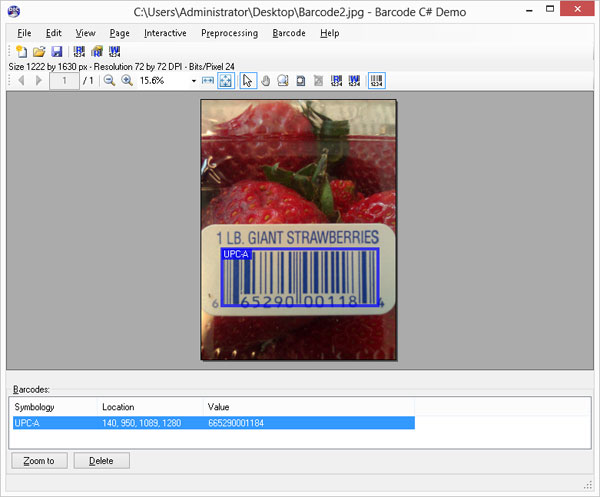Maximize the Barcode C# Demo window
Image resolution: width=600 pixels, height=497 pixels.
click(550, 9)
